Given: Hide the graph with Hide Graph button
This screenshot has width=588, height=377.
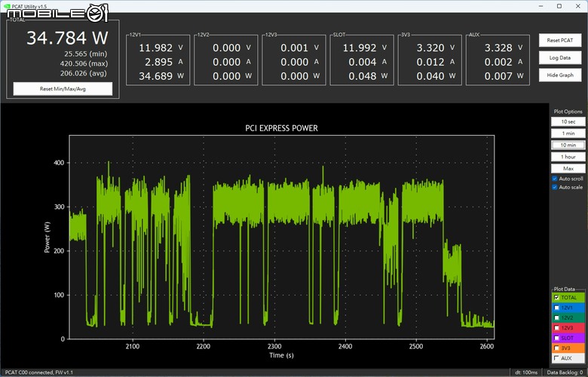Looking at the screenshot, I should coord(560,75).
